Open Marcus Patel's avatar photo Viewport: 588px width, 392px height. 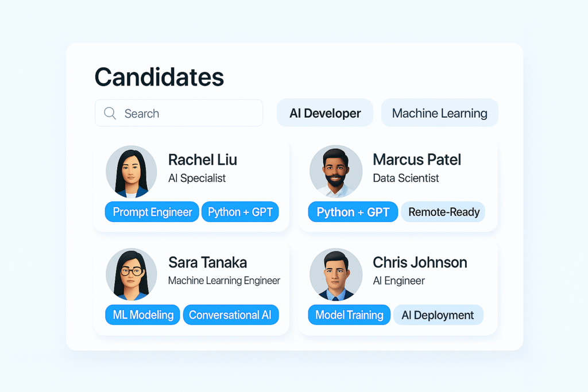(x=336, y=172)
